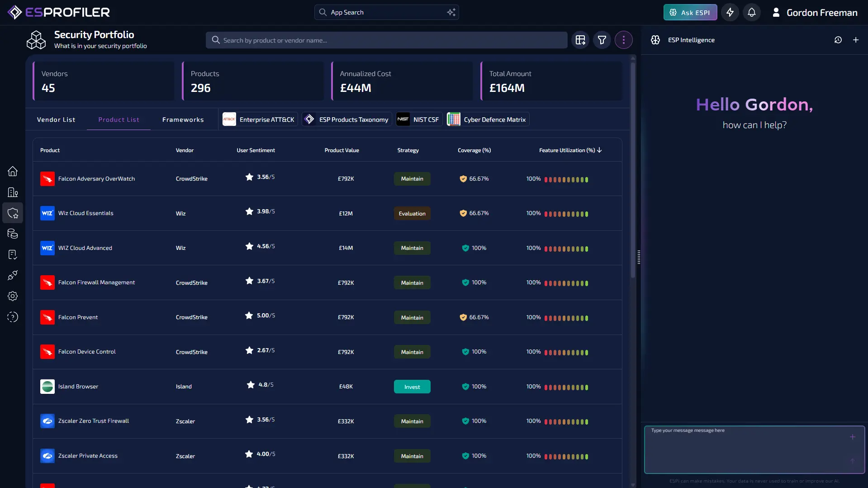
Task: Click the Vendors 45 summary card
Action: [x=104, y=81]
